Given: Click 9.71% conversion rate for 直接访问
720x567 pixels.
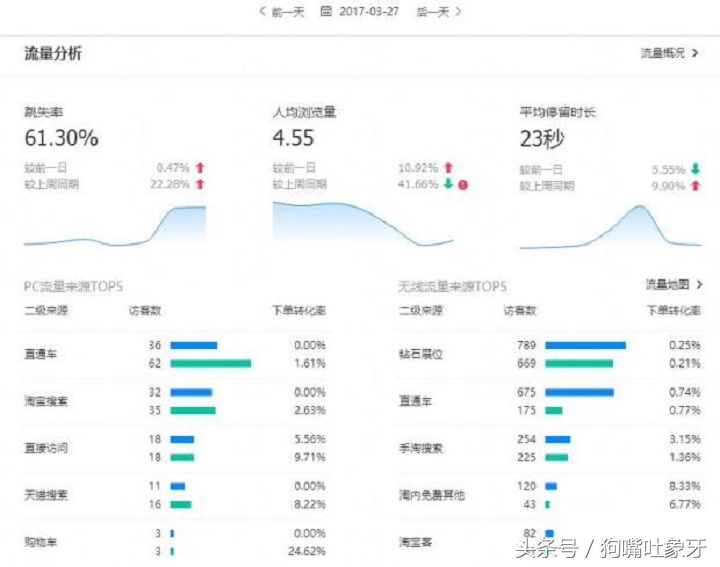Looking at the screenshot, I should tap(310, 457).
